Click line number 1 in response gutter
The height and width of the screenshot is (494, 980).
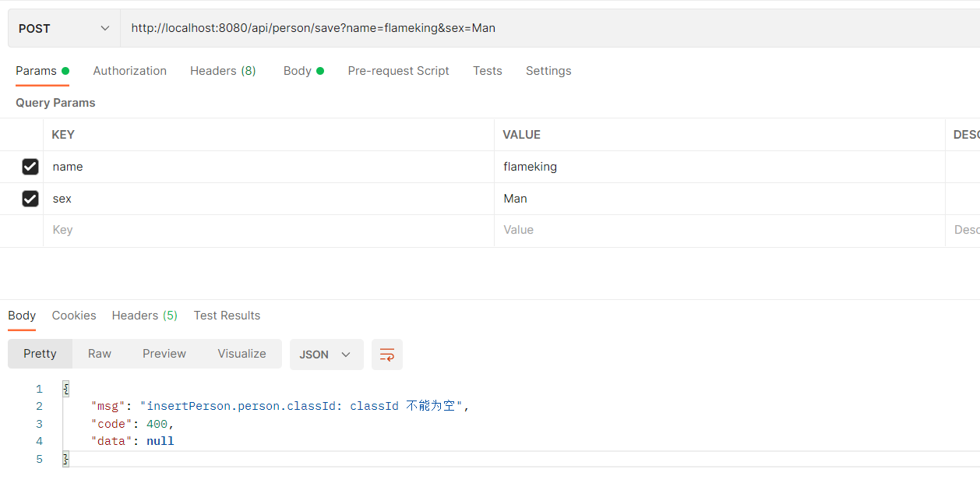click(39, 389)
